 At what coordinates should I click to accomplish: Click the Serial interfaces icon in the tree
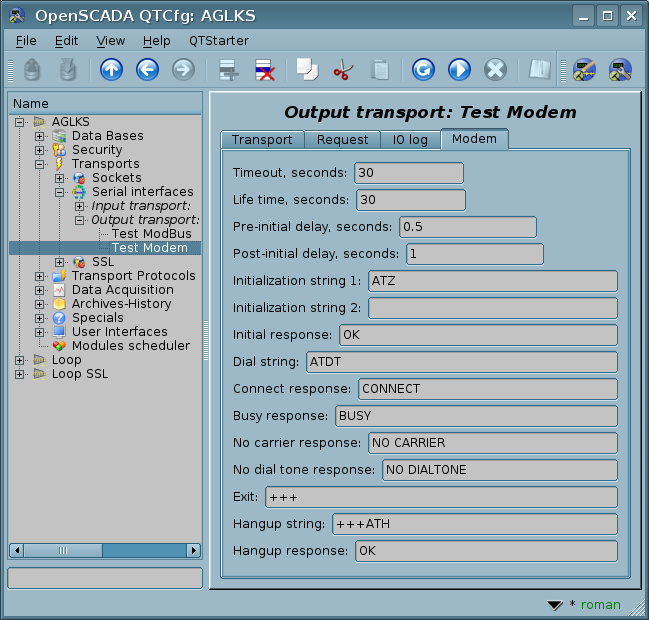(79, 192)
